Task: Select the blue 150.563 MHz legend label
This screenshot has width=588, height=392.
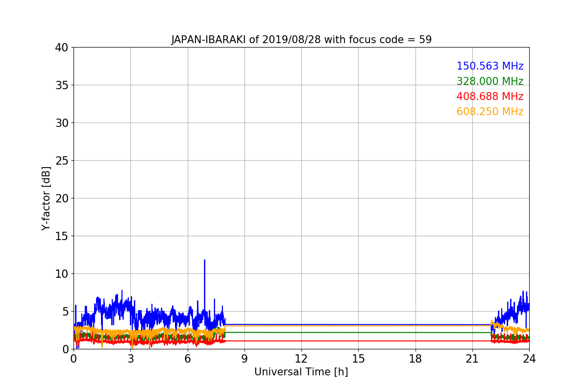Action: [x=490, y=66]
